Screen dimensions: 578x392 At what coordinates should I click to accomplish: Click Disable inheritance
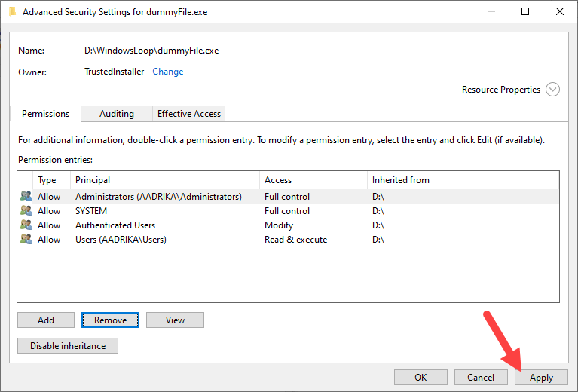click(x=68, y=346)
